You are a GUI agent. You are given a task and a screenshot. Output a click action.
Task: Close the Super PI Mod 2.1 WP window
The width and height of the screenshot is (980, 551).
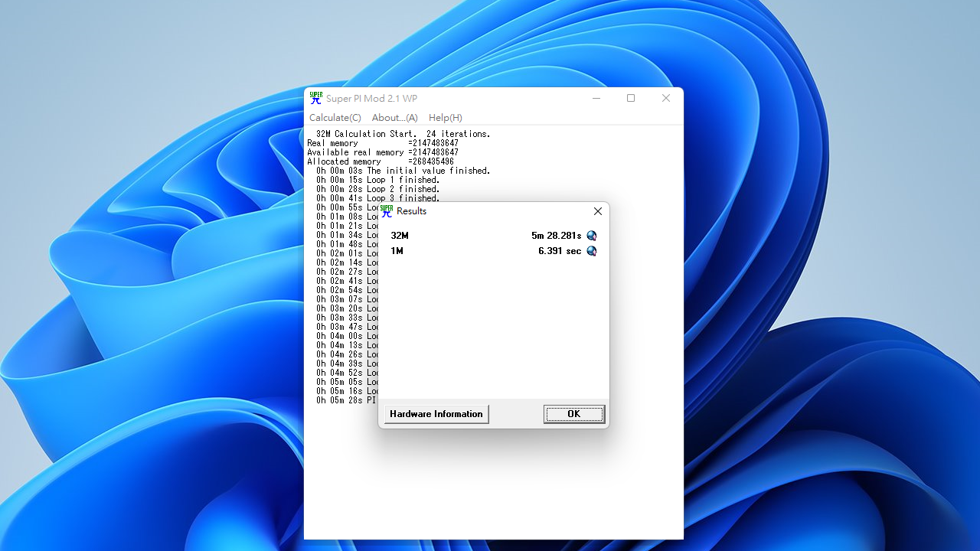pyautogui.click(x=665, y=98)
